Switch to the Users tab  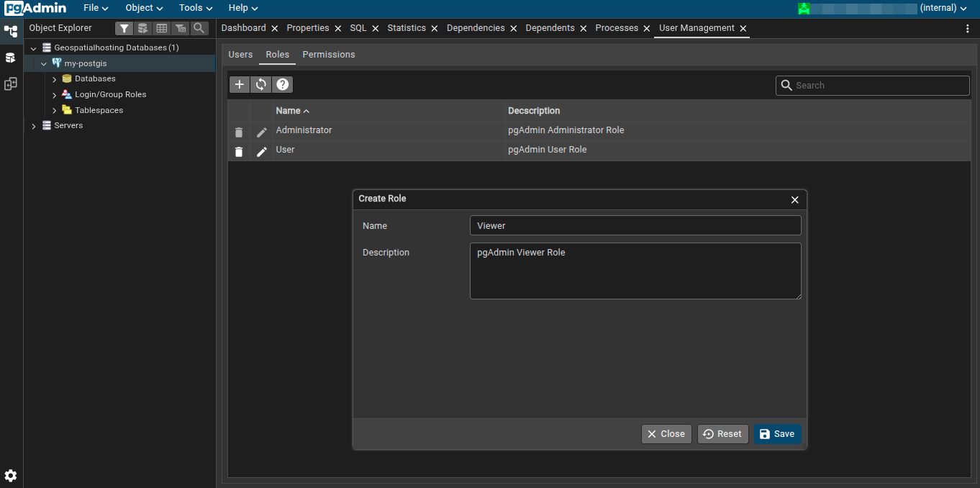pyautogui.click(x=240, y=55)
